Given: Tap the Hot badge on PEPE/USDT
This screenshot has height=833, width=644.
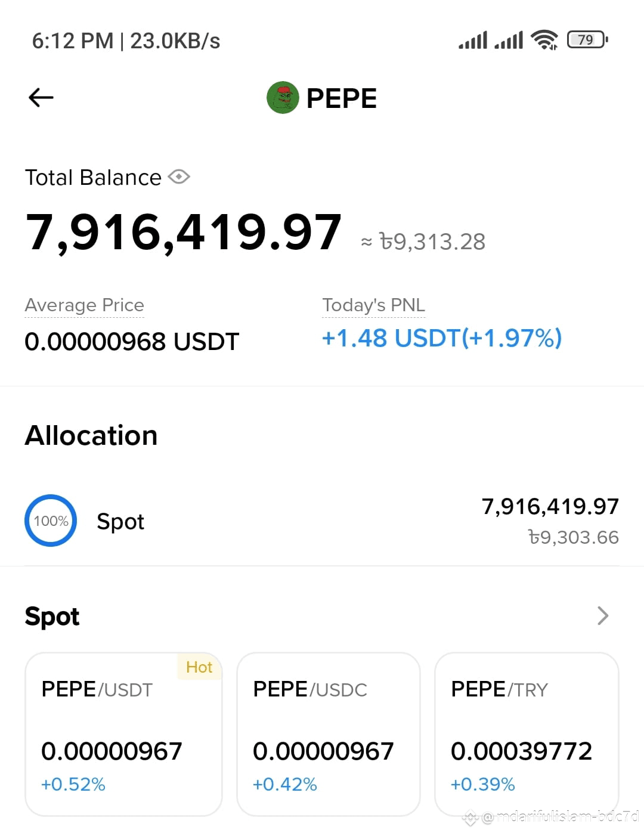Looking at the screenshot, I should (x=199, y=667).
